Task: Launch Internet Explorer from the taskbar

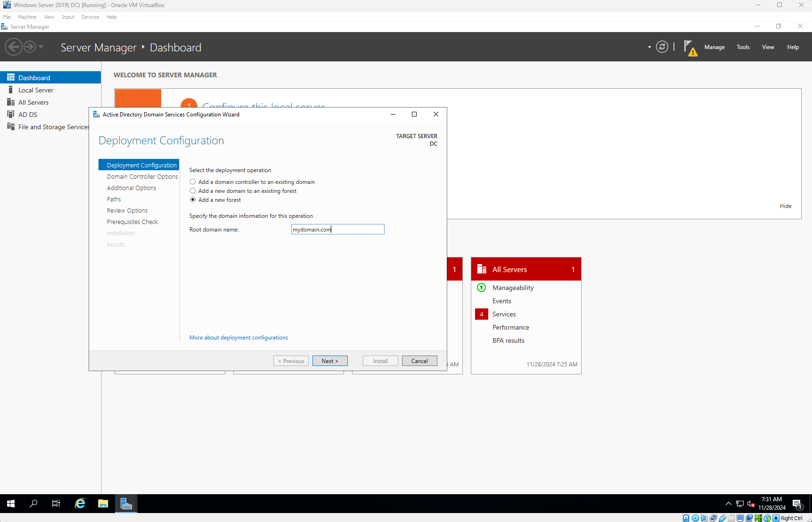Action: click(80, 504)
